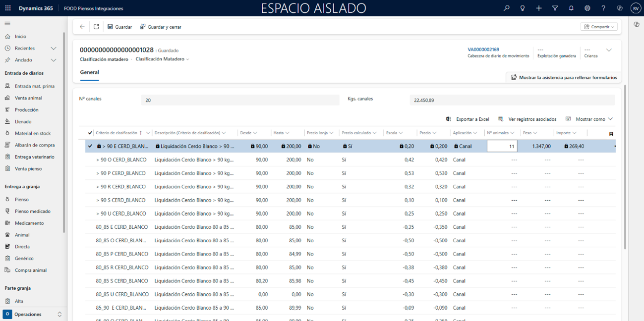The height and width of the screenshot is (321, 644).
Task: Click the Nº animales input with value 11
Action: (x=502, y=146)
